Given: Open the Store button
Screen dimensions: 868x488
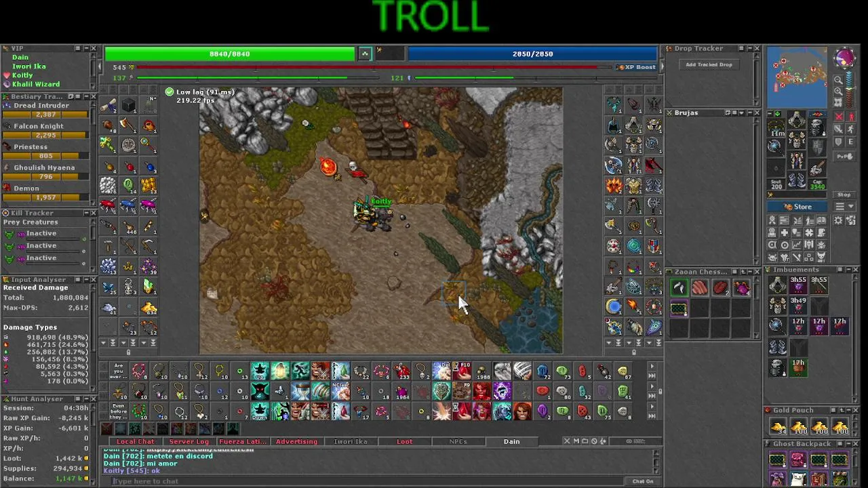Looking at the screenshot, I should (797, 207).
